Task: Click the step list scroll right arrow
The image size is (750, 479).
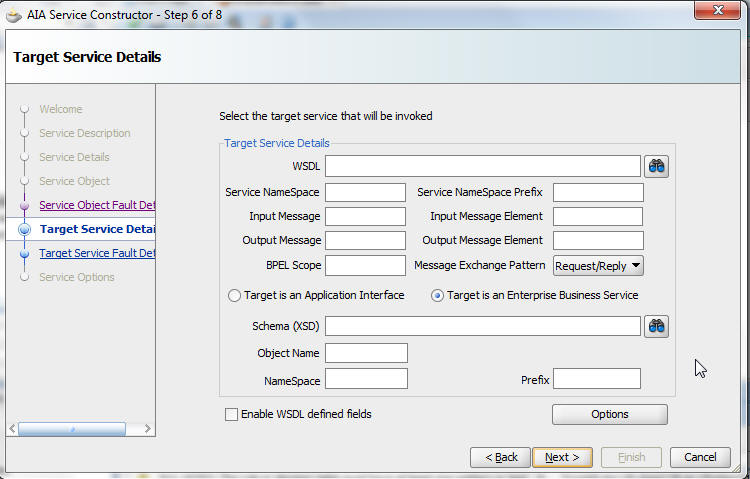Action: 148,429
